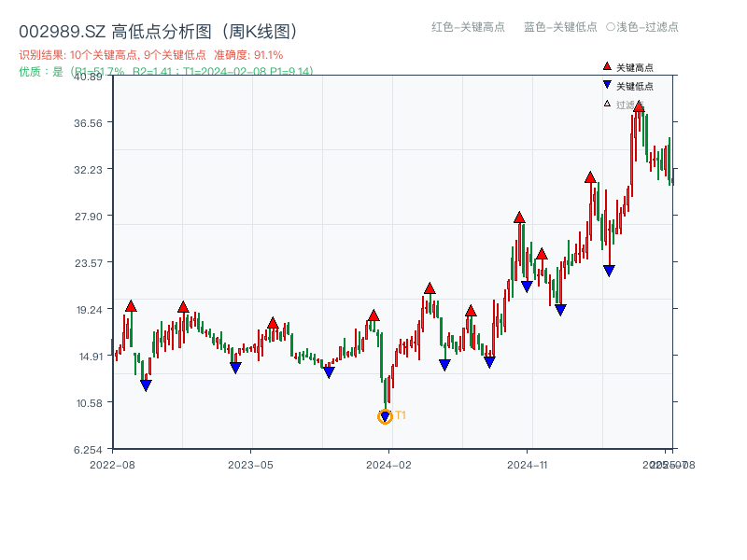The width and height of the screenshot is (747, 560).
Task: Click the header text 红色-关键高点
Action: click(468, 27)
